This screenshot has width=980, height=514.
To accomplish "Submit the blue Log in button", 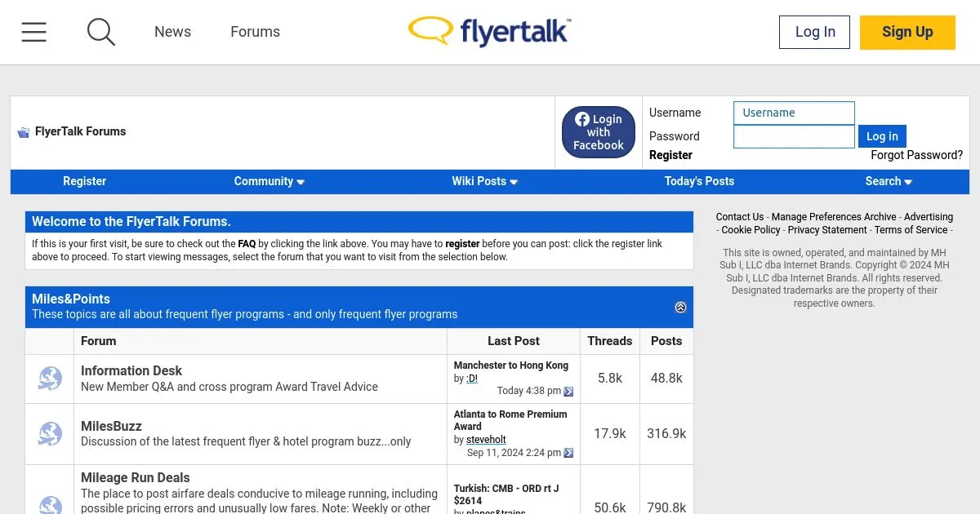I will [882, 136].
